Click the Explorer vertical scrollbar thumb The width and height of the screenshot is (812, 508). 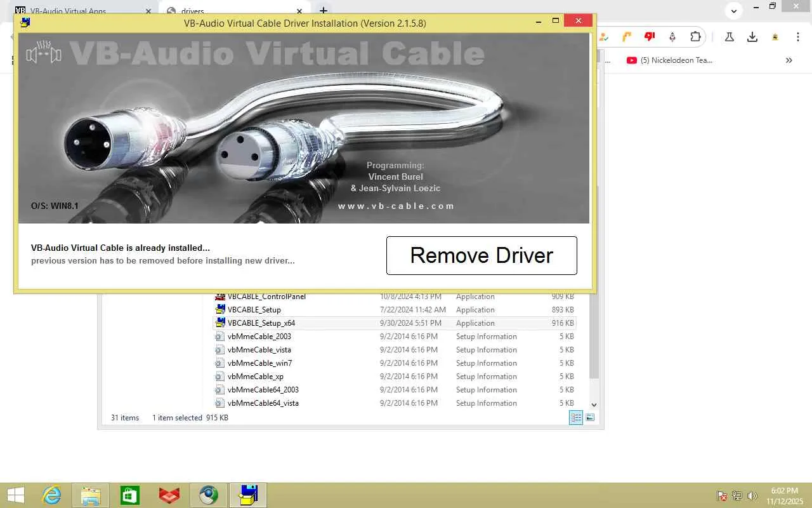(594, 337)
